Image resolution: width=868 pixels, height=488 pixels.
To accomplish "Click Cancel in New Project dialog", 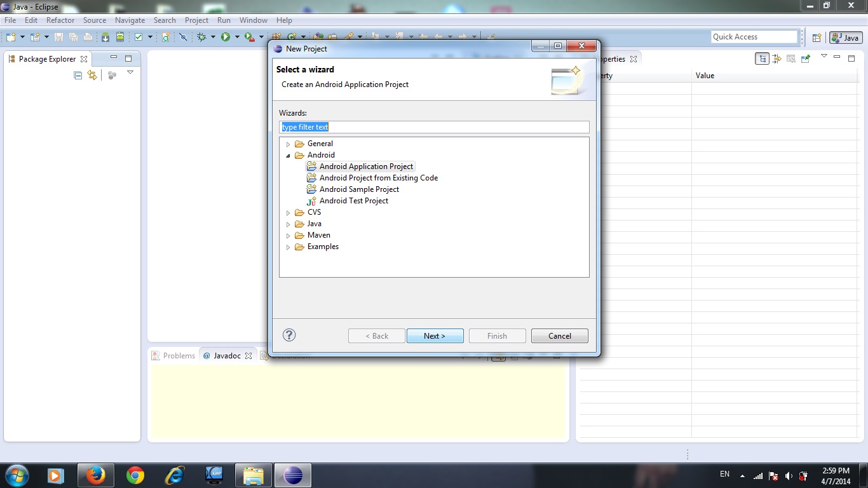I will (x=559, y=335).
